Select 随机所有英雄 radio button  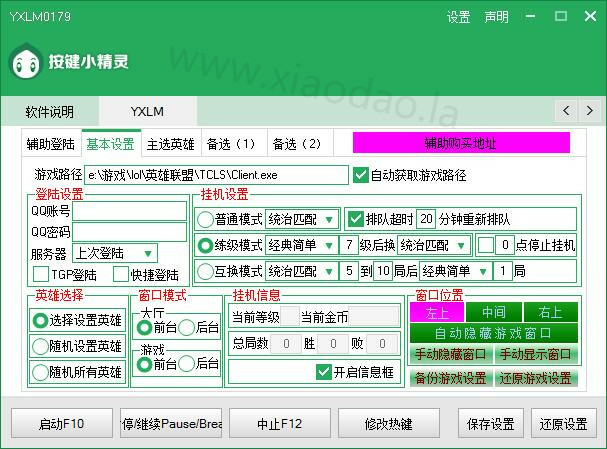tap(40, 372)
